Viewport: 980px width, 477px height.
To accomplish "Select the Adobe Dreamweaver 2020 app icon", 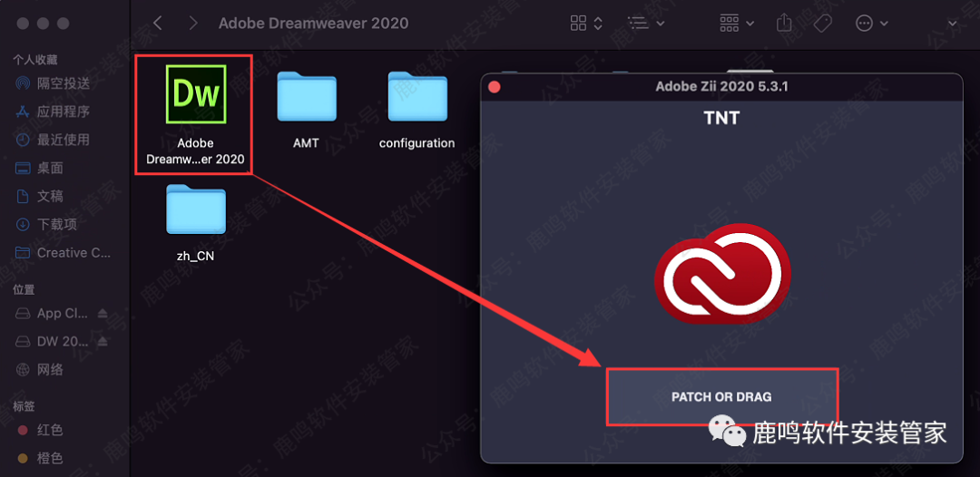I will coord(196,93).
